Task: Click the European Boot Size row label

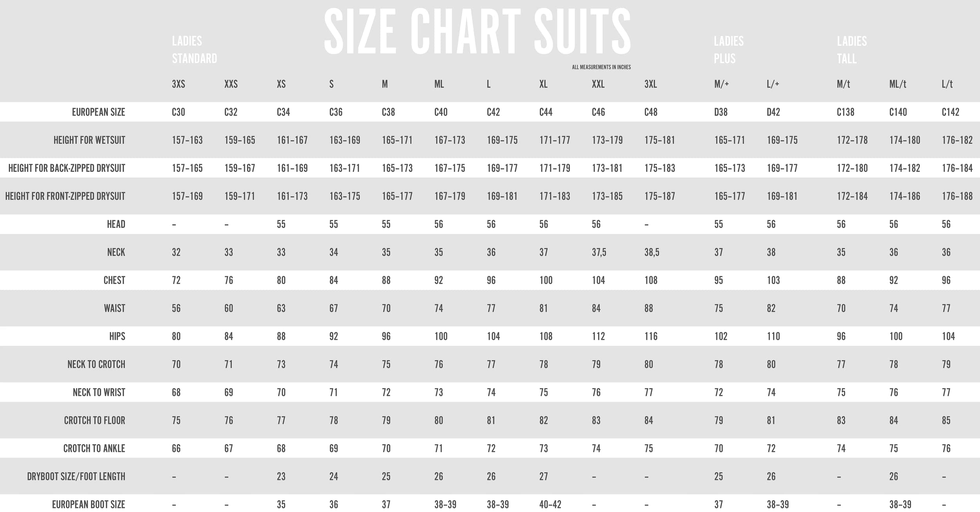Action: 89,505
